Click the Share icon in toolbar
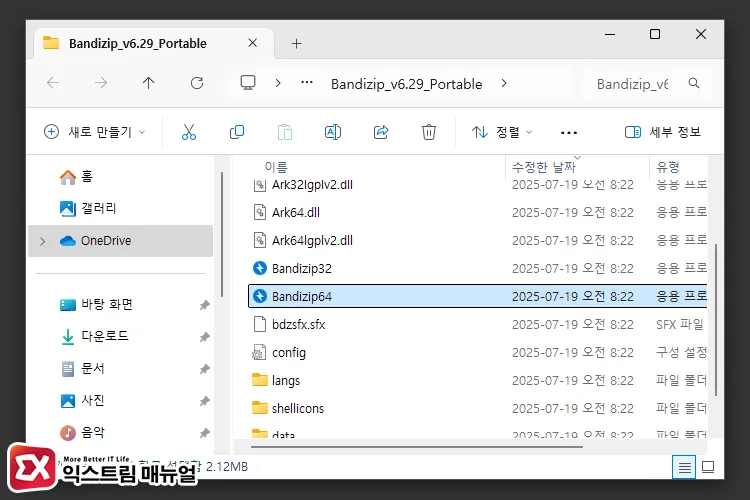The width and height of the screenshot is (750, 500). (381, 132)
